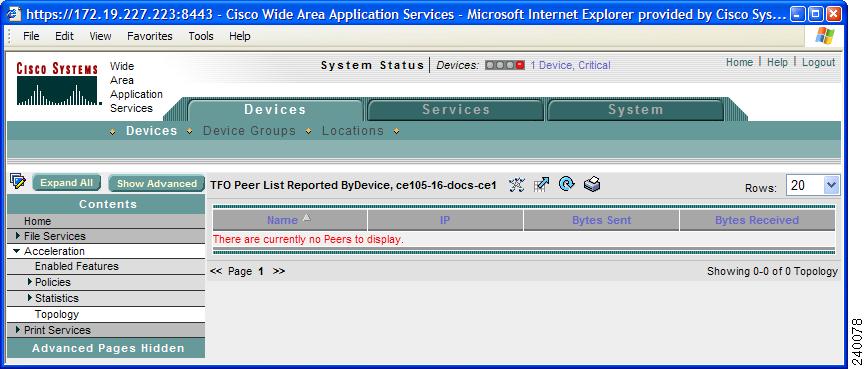The image size is (865, 369).
Task: Expand the Statistics subsection
Action: click(x=30, y=298)
